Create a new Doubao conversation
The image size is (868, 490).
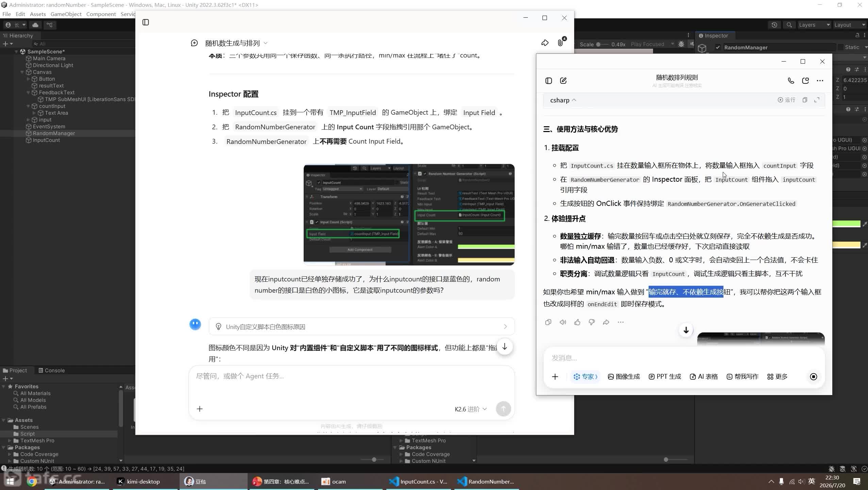click(563, 81)
